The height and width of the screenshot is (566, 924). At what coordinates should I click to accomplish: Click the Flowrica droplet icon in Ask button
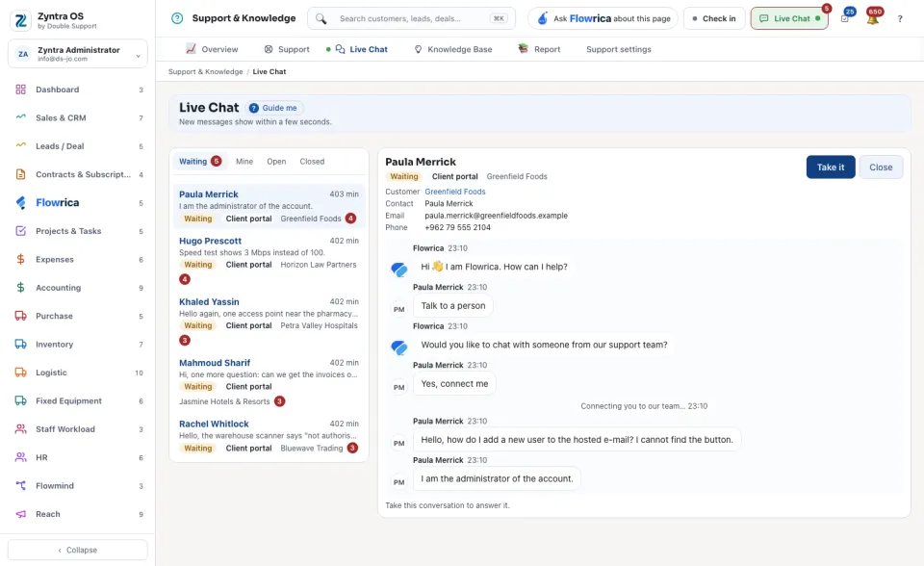pyautogui.click(x=542, y=18)
